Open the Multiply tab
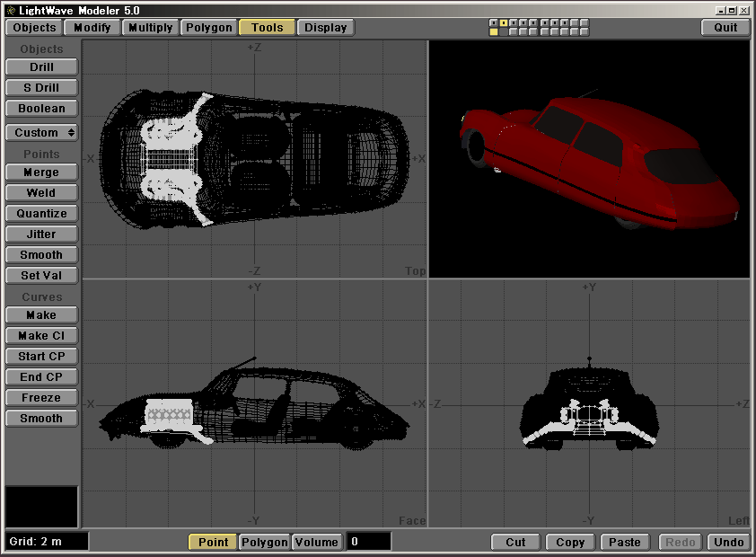This screenshot has height=557, width=756. pos(150,27)
